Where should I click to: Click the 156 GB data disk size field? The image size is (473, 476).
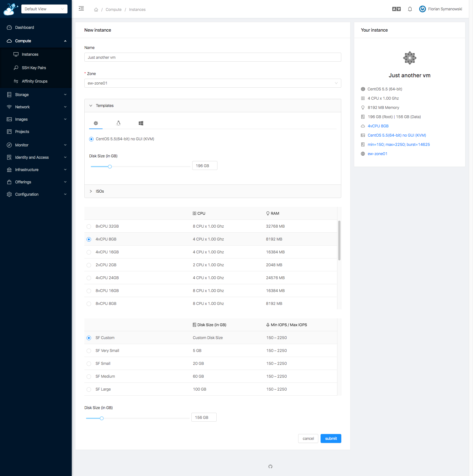204,417
